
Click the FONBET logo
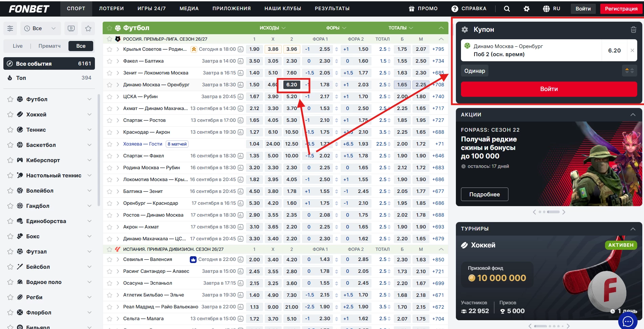coord(29,9)
